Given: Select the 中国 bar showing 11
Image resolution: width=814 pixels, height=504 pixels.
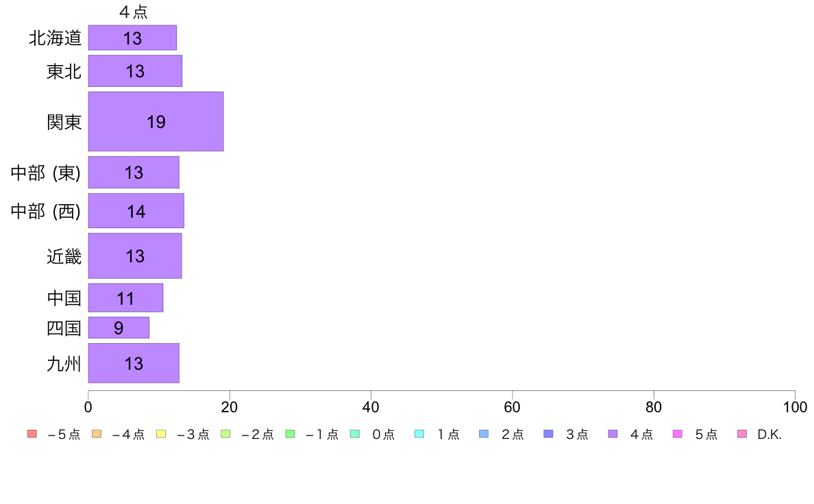Looking at the screenshot, I should point(125,298).
